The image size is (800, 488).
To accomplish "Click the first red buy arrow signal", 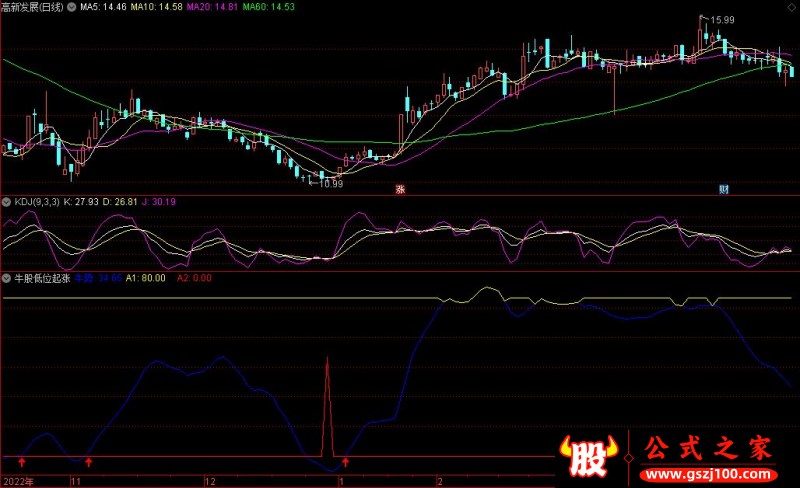I will click(21, 462).
